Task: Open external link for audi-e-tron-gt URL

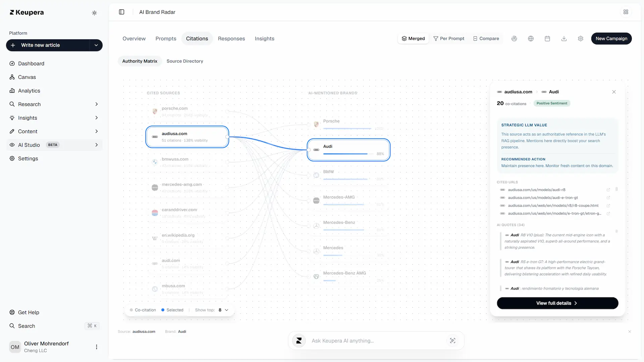Action: [608, 198]
